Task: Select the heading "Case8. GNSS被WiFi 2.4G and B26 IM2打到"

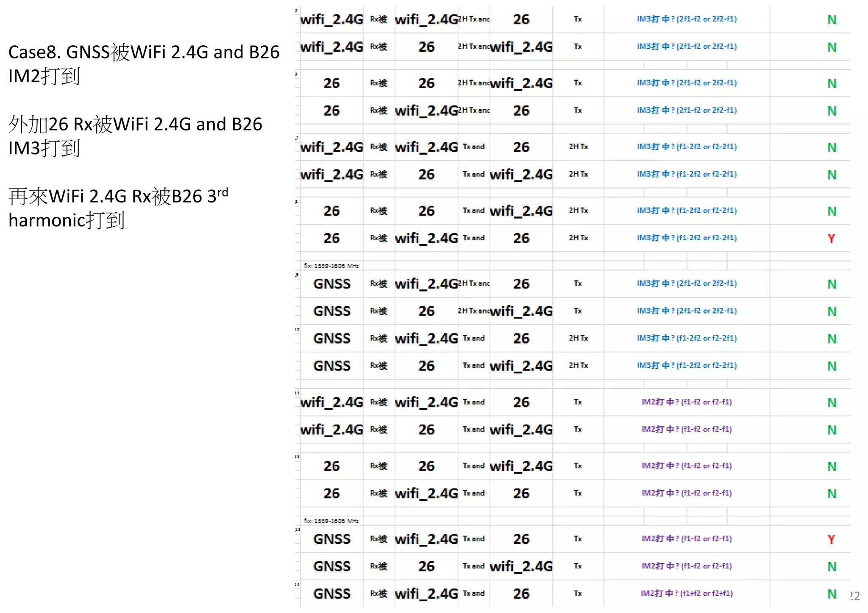Action: tap(144, 64)
